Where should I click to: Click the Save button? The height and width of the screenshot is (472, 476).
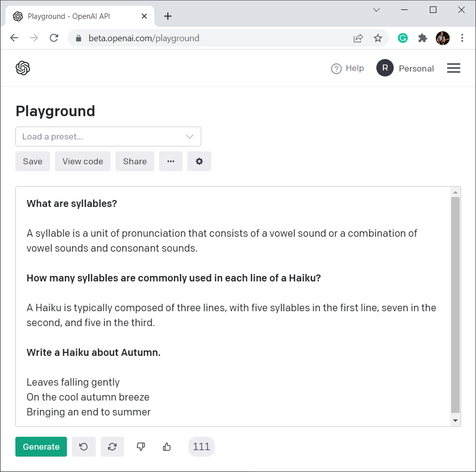(x=33, y=161)
